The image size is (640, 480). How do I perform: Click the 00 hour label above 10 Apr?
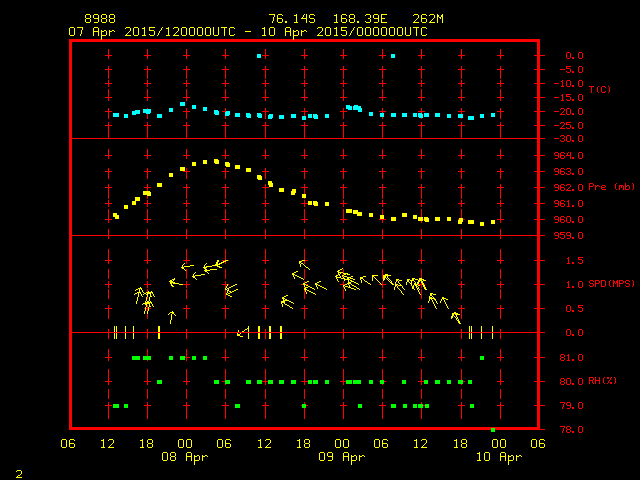499,443
